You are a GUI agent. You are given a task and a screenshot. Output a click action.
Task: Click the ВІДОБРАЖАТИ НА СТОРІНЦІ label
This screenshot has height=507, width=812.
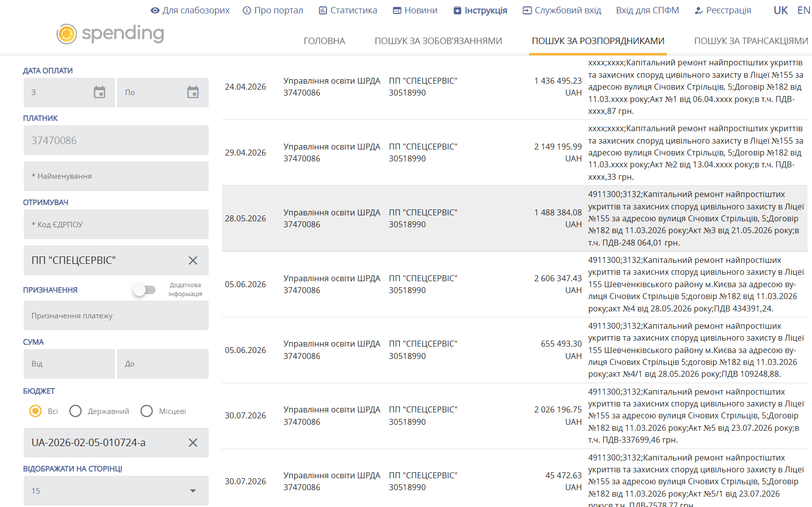(72, 469)
